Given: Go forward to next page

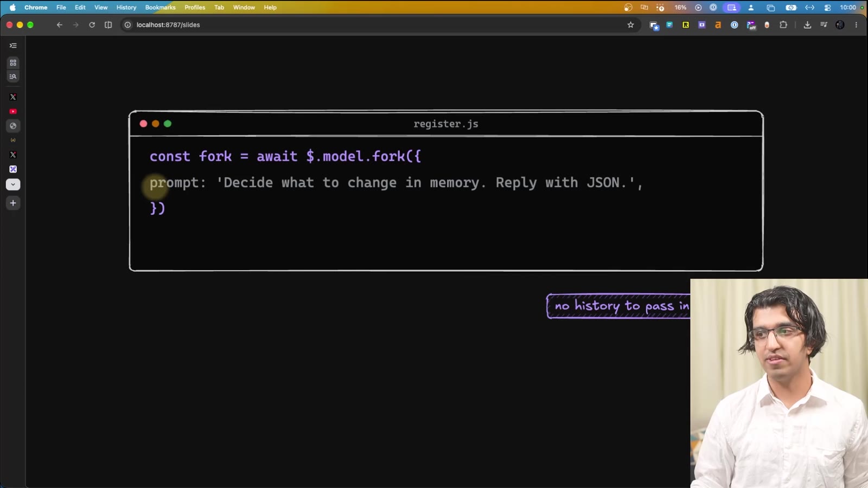Looking at the screenshot, I should pos(76,25).
